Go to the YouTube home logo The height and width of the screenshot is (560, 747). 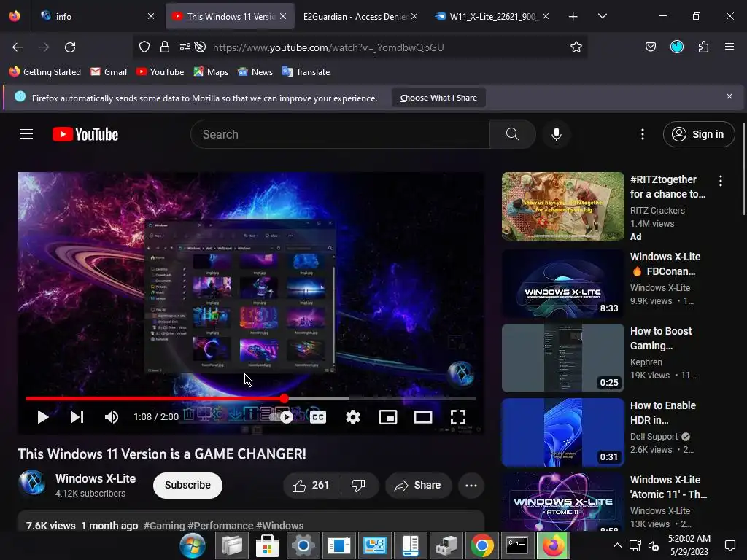tap(85, 134)
